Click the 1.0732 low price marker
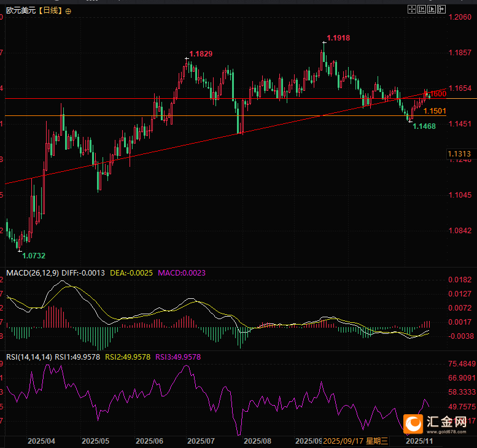 click(x=33, y=255)
